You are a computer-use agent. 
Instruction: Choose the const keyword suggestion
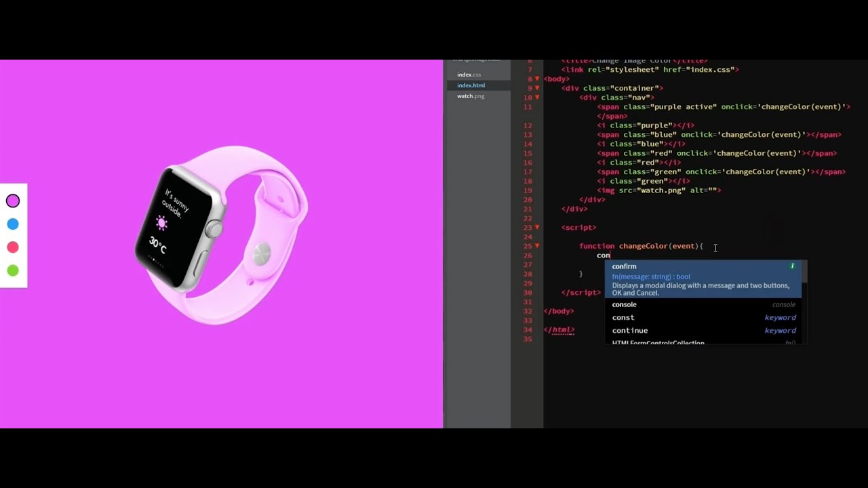pyautogui.click(x=703, y=317)
